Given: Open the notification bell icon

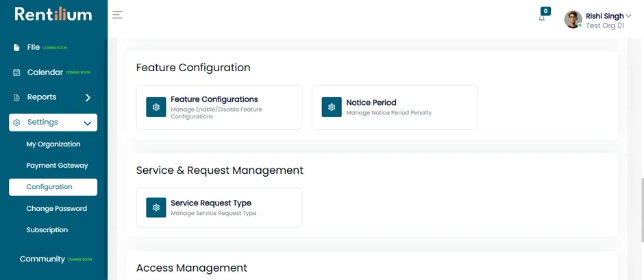Looking at the screenshot, I should (x=542, y=18).
